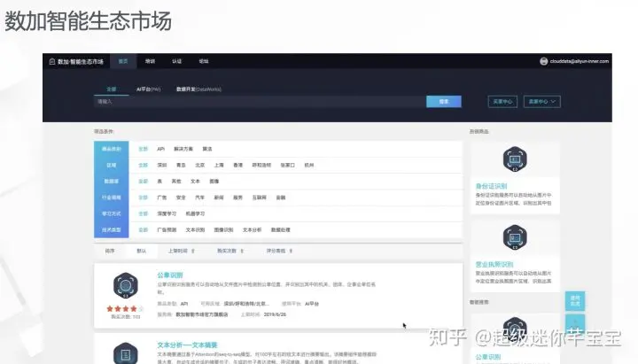Open the account avatar icon beside clouddata email
This screenshot has width=638, height=364.
coord(543,61)
